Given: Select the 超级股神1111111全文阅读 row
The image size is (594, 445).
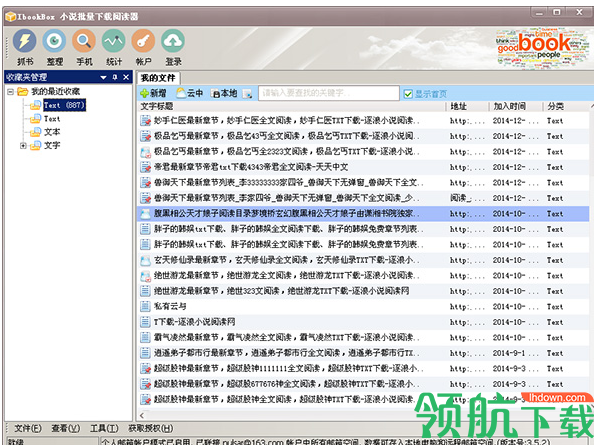Looking at the screenshot, I should (x=363, y=368).
